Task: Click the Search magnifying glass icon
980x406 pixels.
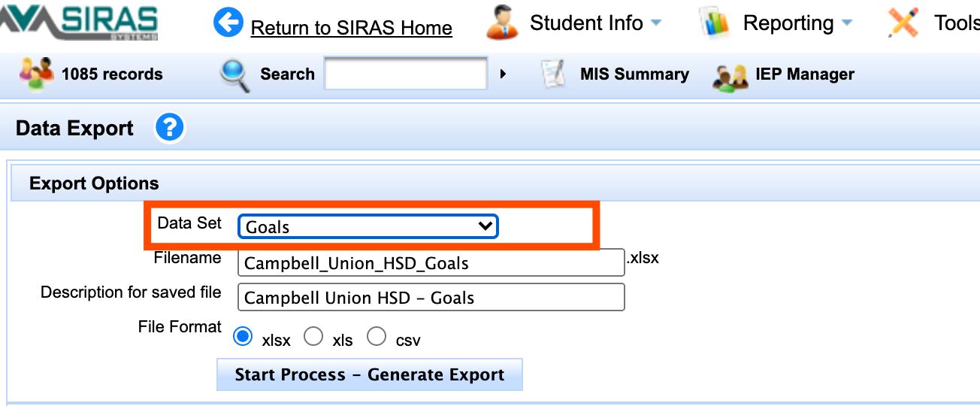Action: coord(234,74)
